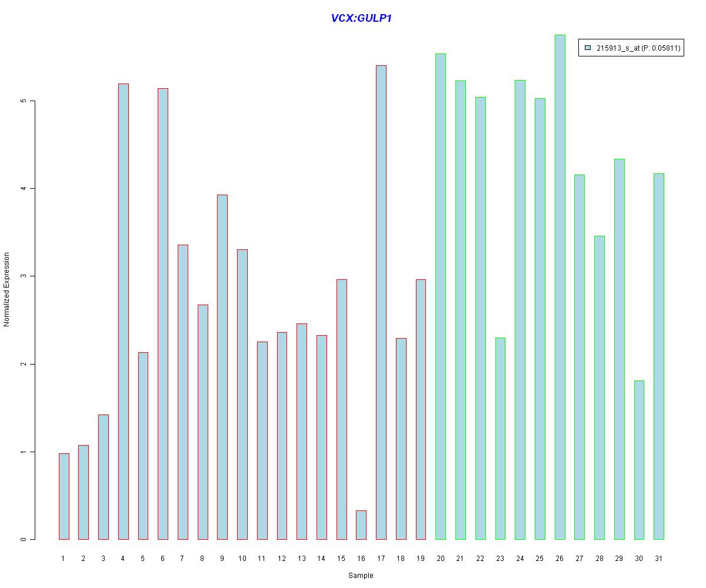Select the bar for sample 11
The width and height of the screenshot is (706, 588).
[262, 440]
